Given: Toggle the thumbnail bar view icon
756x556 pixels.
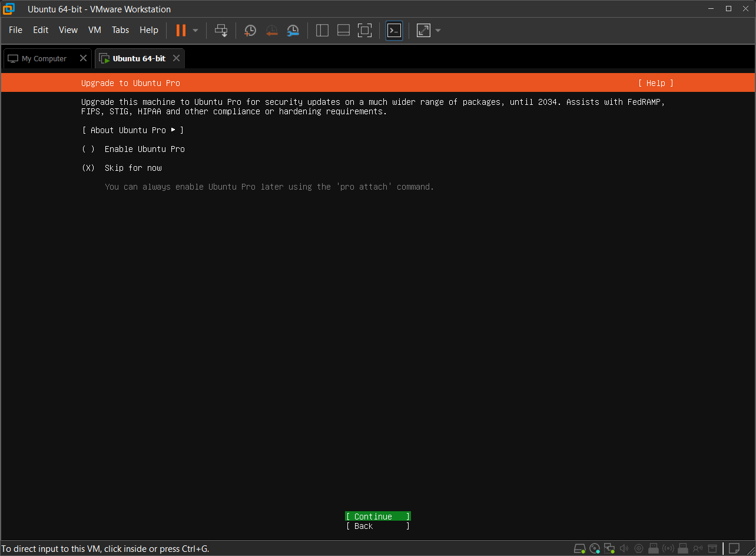Looking at the screenshot, I should 343,31.
